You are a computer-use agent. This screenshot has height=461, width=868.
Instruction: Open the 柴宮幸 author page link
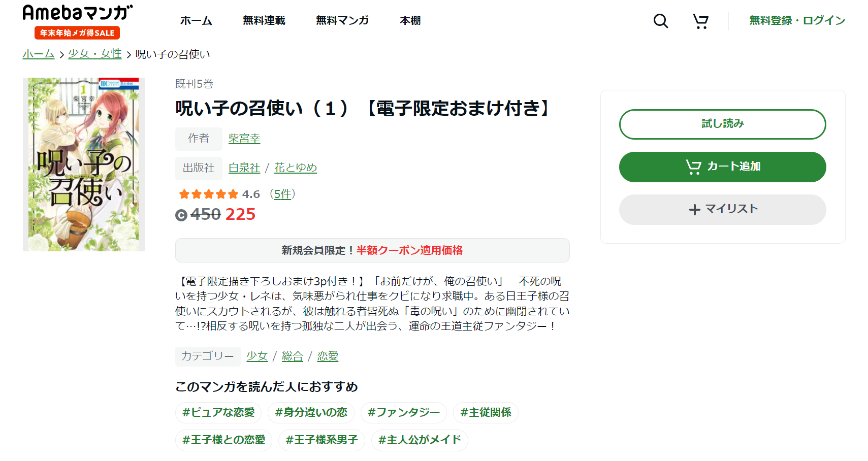244,139
